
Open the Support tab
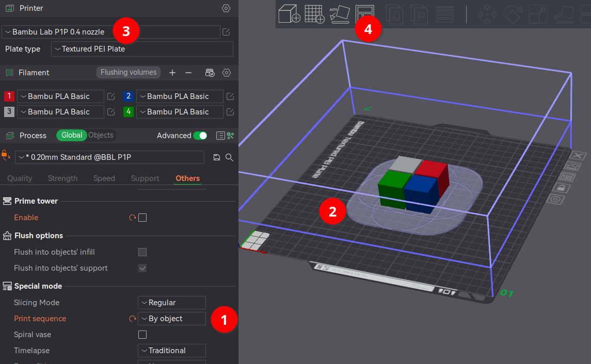pos(145,178)
